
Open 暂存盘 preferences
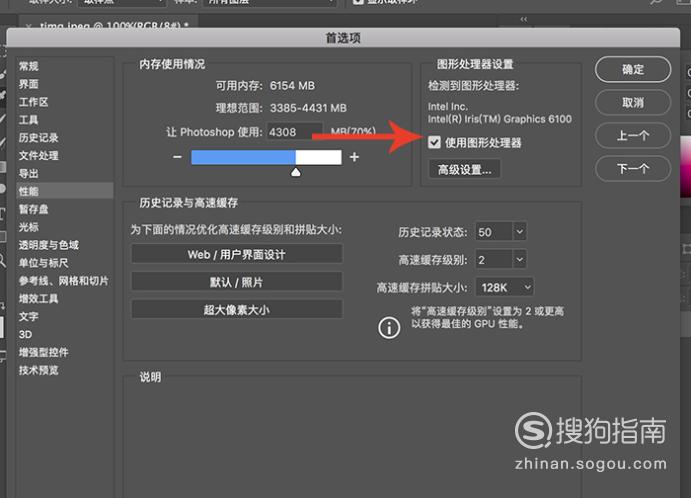tap(33, 209)
